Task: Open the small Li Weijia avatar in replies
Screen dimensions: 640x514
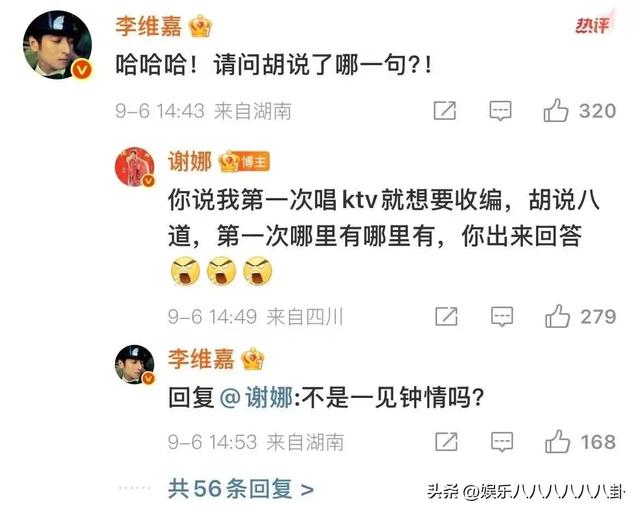Action: pos(135,365)
